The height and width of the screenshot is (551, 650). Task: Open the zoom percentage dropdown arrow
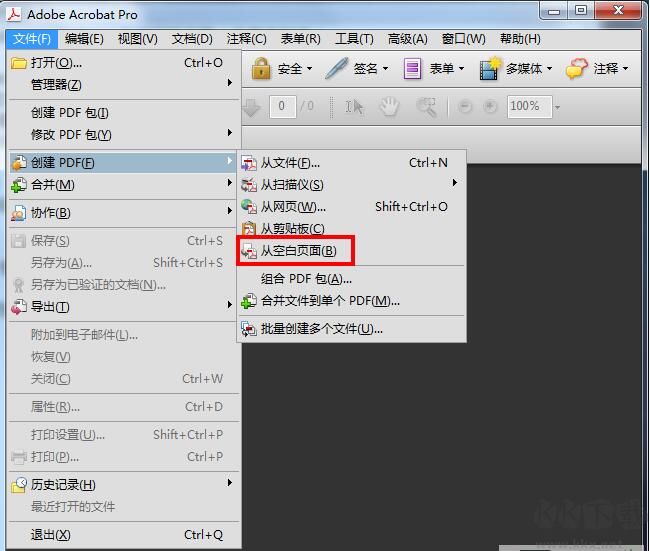tap(558, 108)
